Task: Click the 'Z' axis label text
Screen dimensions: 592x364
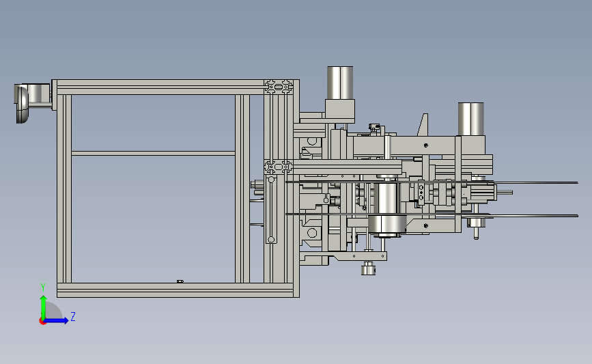Action: click(x=73, y=316)
